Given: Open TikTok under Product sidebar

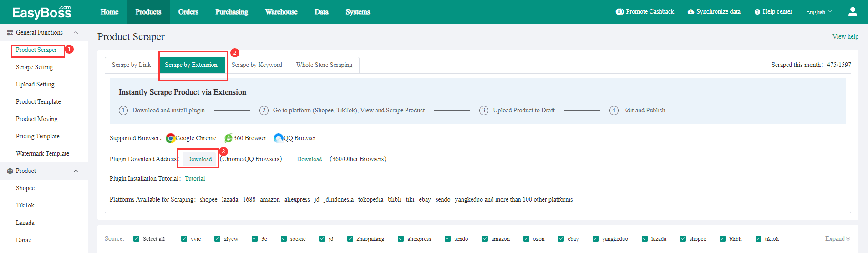Looking at the screenshot, I should [25, 206].
